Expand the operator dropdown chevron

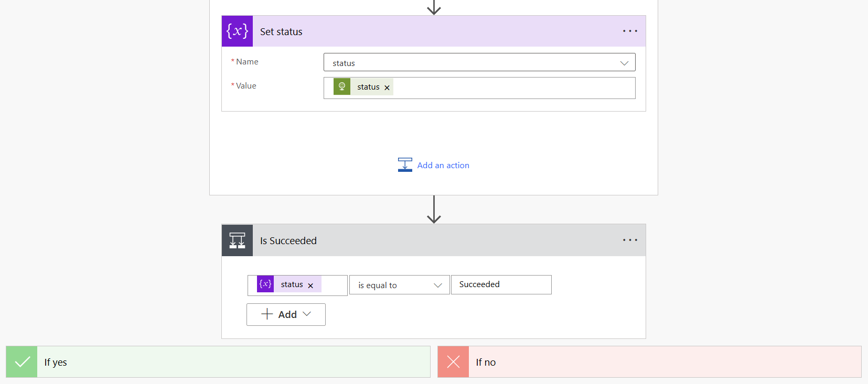pos(438,286)
